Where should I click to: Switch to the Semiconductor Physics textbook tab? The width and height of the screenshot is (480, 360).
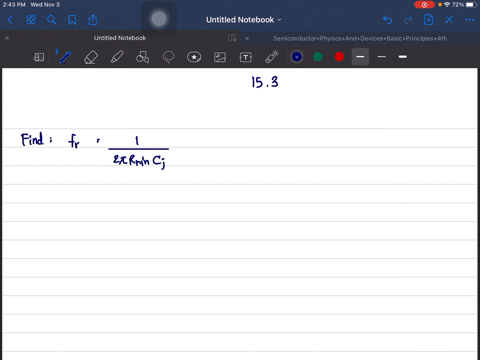(360, 38)
